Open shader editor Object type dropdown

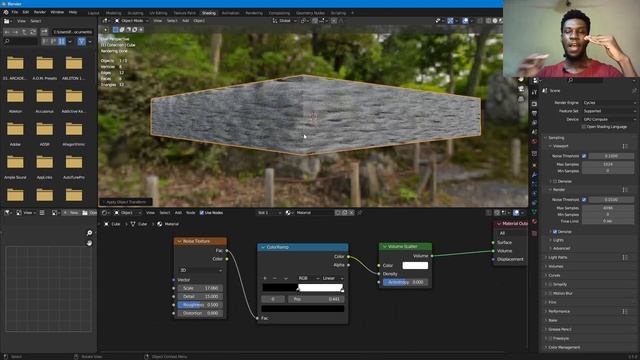(x=128, y=213)
